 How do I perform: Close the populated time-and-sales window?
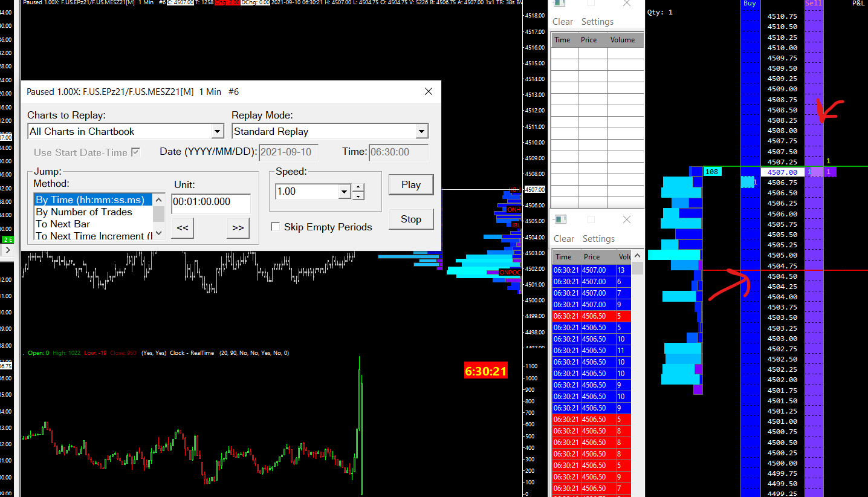[627, 219]
